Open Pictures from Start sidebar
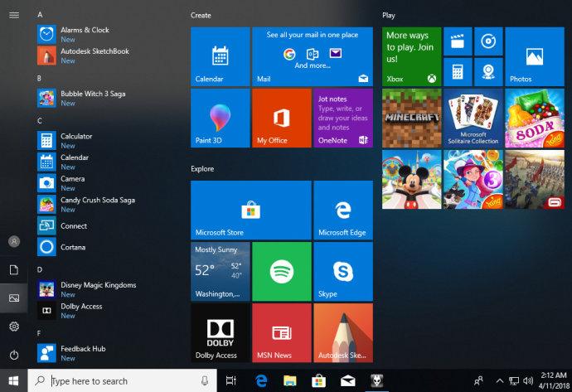572x392 pixels. coord(14,298)
